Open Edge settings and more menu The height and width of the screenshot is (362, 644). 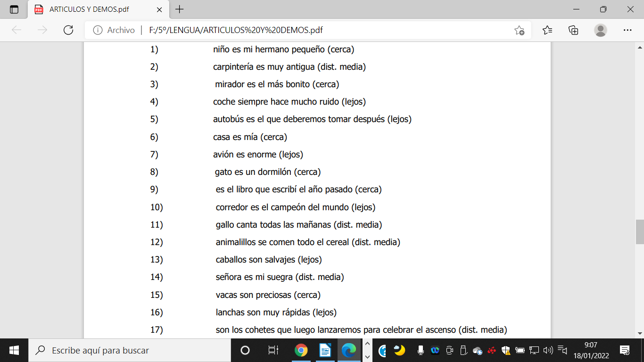[627, 30]
